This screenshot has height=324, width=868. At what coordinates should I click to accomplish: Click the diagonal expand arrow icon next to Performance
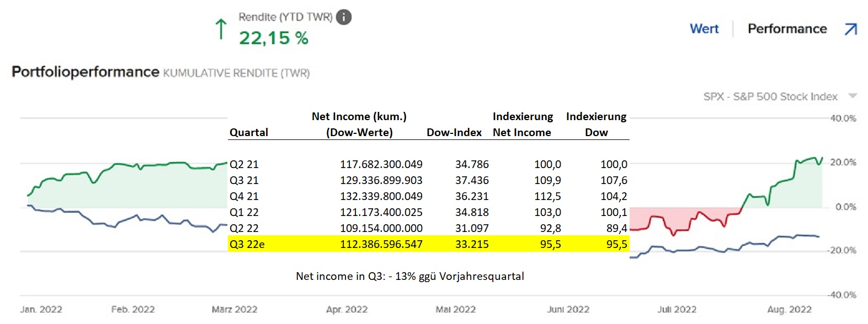[851, 29]
